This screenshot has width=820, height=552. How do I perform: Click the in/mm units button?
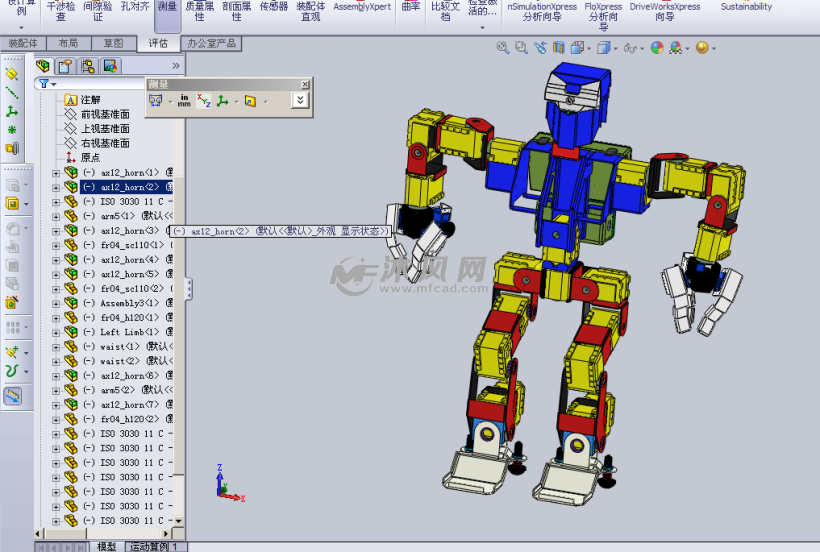[184, 101]
